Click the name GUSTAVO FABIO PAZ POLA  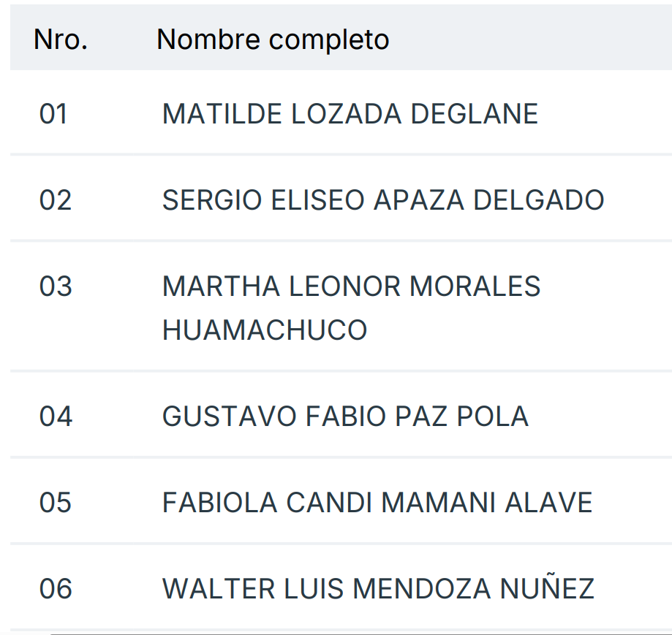pyautogui.click(x=345, y=417)
